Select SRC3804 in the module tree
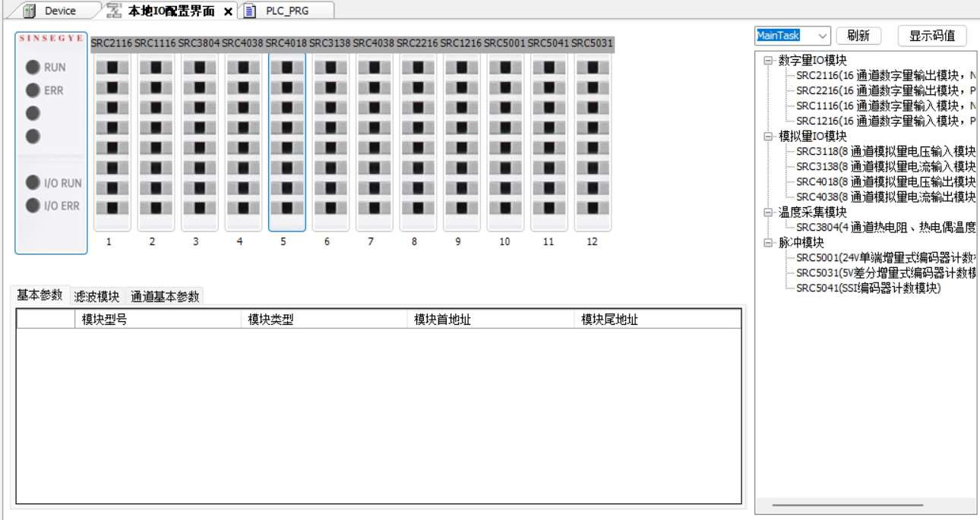The width and height of the screenshot is (980, 520). click(x=886, y=227)
